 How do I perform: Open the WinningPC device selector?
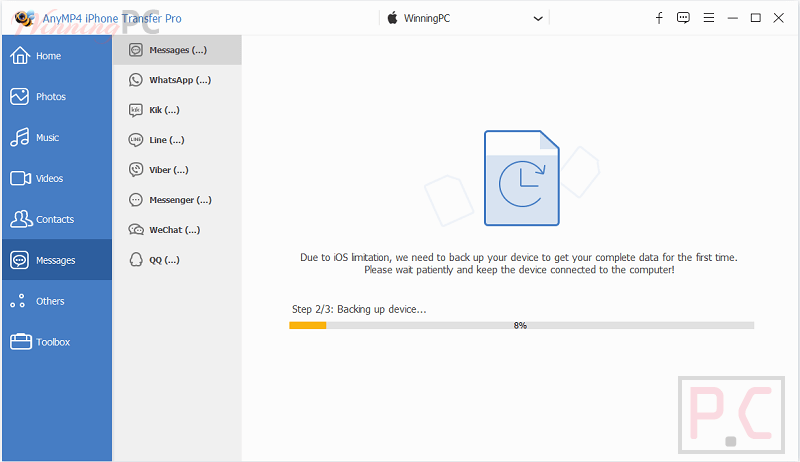[464, 18]
